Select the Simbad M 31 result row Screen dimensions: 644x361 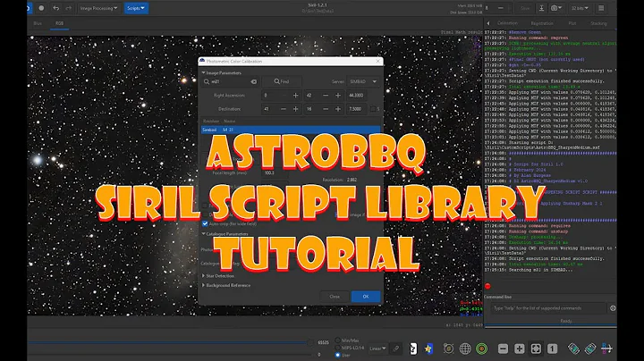coord(291,130)
